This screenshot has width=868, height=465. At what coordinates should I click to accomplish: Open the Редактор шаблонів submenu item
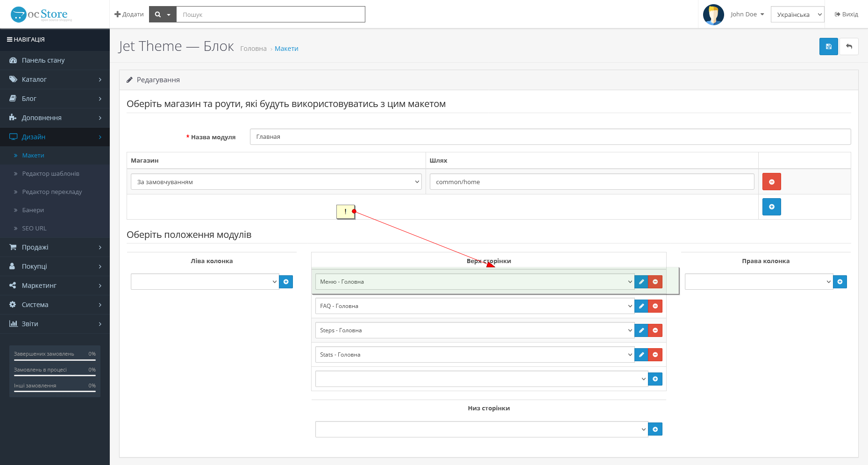pos(50,174)
